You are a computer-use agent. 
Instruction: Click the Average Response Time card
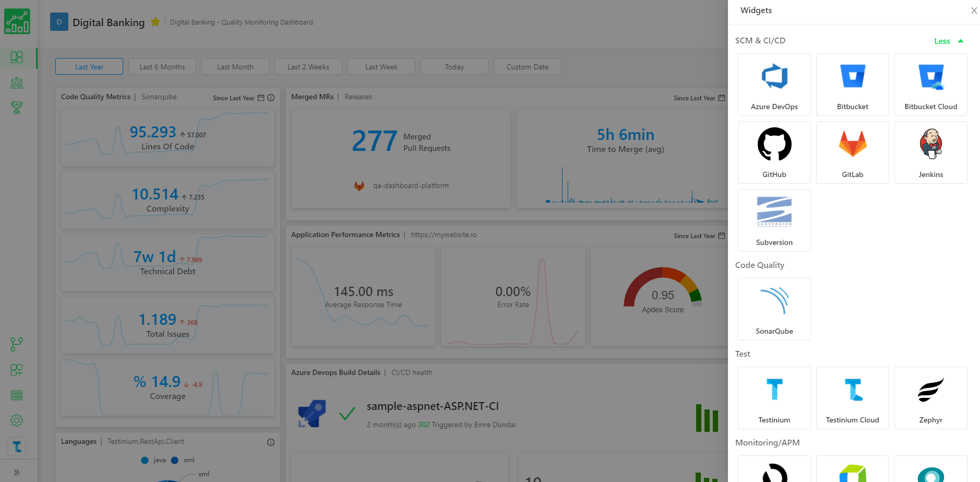[x=363, y=297]
